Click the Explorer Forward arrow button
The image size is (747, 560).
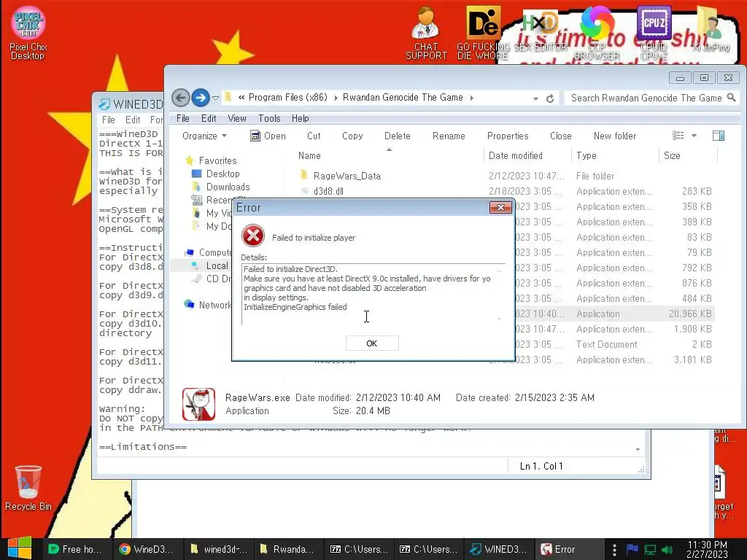tap(201, 98)
